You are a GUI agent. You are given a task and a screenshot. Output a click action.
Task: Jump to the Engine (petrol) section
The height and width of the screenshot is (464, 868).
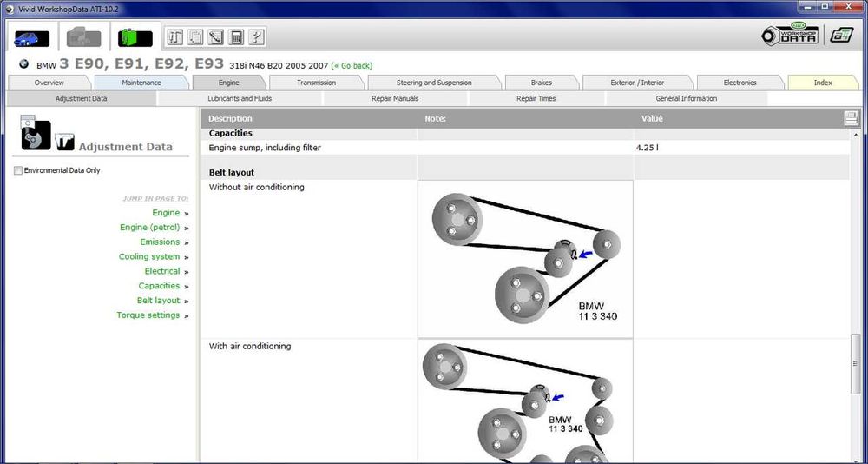click(x=150, y=228)
